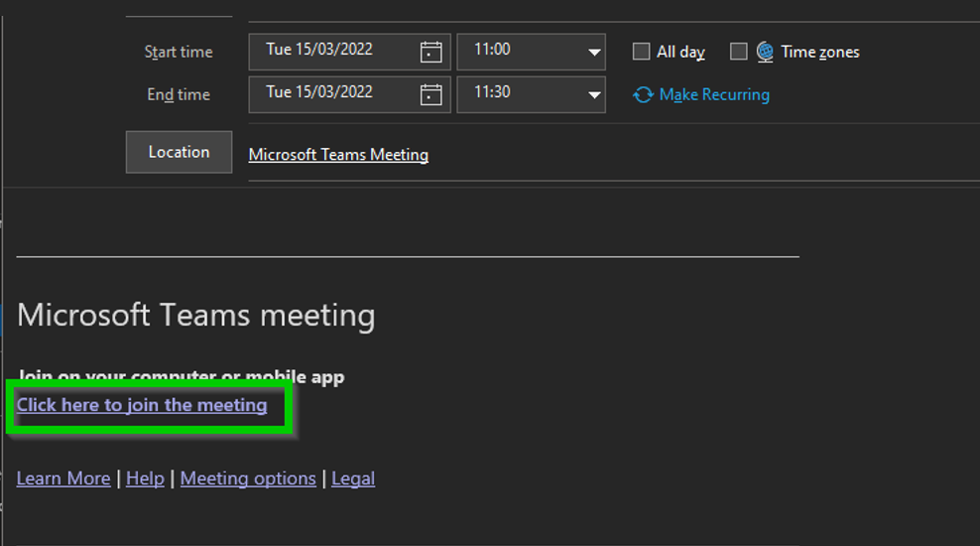Tick the Time zones checkbox
The width and height of the screenshot is (980, 546).
coord(739,52)
